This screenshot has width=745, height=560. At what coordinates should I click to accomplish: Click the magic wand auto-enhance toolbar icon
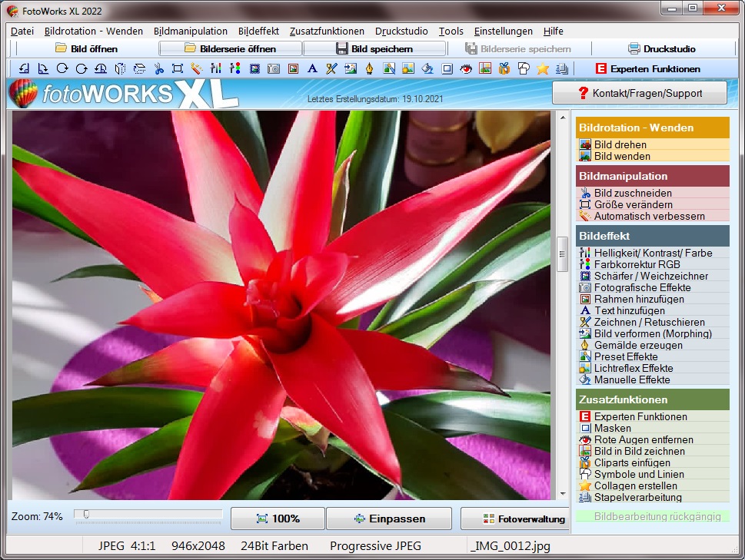coord(197,69)
